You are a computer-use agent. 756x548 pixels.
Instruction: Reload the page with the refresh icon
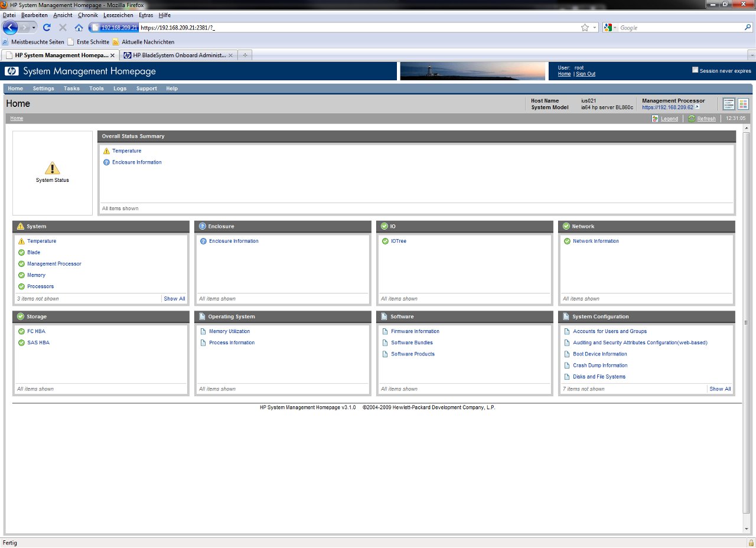(47, 28)
